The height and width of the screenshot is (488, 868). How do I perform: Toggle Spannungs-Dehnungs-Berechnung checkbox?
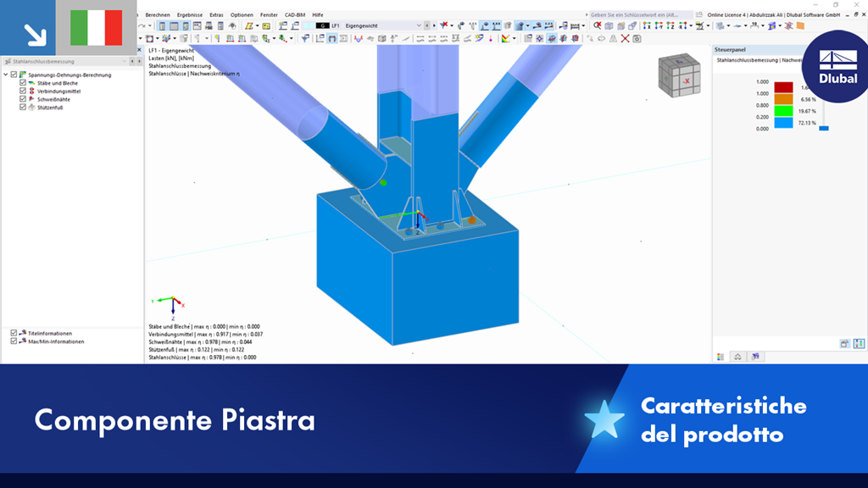pos(14,75)
